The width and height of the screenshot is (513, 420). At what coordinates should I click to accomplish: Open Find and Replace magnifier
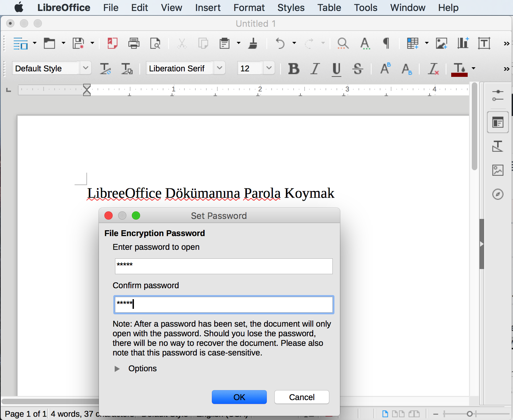[x=343, y=43]
